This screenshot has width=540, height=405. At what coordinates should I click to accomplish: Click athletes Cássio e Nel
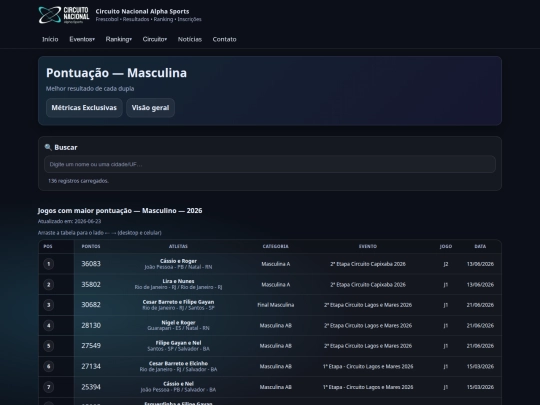[x=178, y=384]
